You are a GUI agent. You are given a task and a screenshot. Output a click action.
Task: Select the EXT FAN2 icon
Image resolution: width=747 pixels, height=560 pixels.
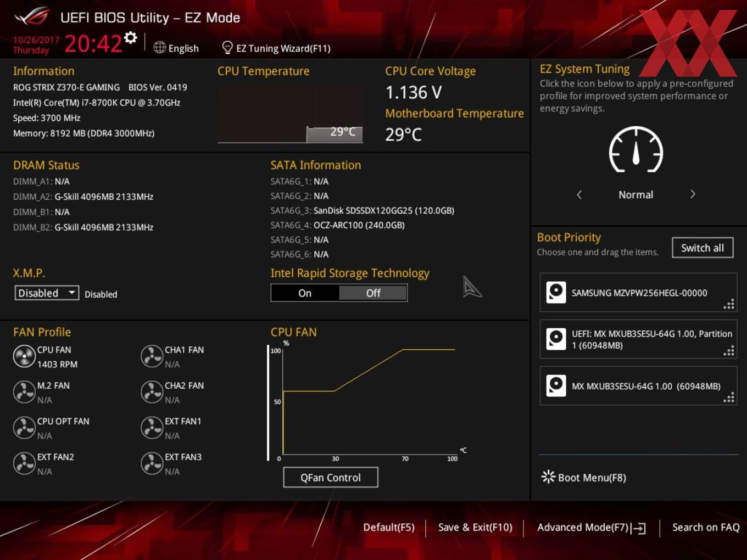click(x=24, y=463)
